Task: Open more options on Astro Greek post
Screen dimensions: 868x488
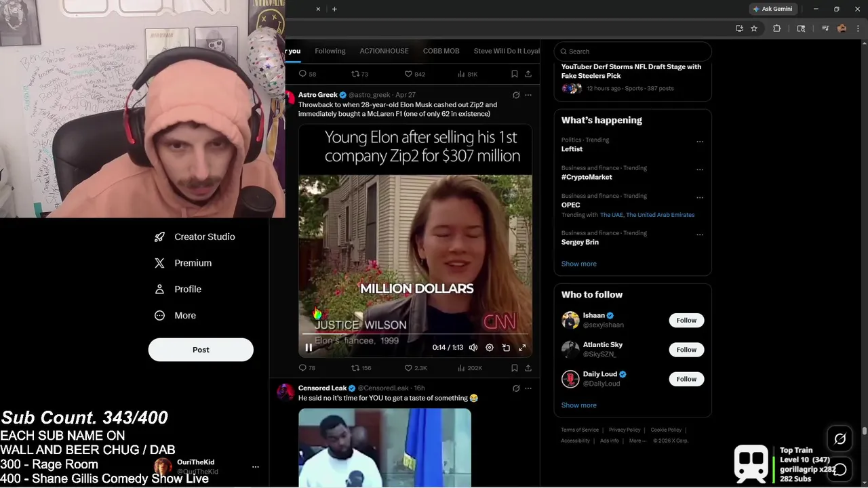Action: click(528, 95)
